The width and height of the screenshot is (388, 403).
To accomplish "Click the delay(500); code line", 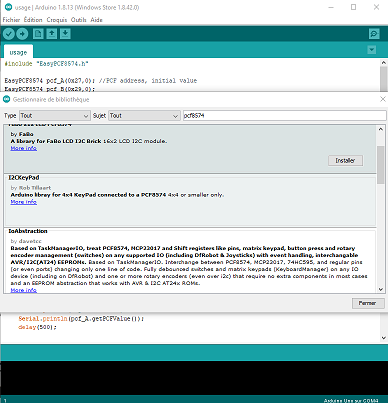I will [37, 327].
